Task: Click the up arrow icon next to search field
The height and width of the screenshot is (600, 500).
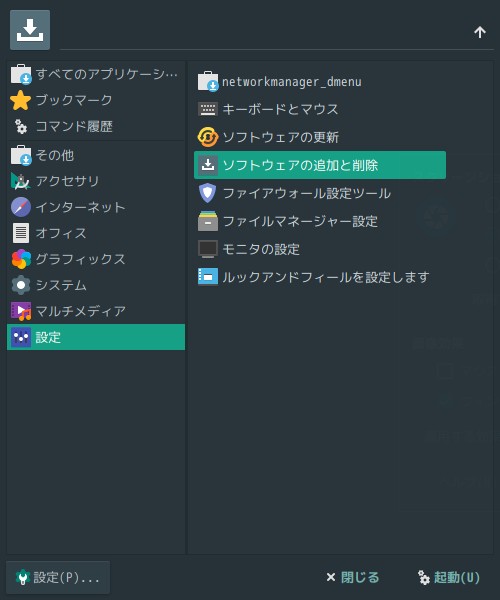Action: pos(480,32)
